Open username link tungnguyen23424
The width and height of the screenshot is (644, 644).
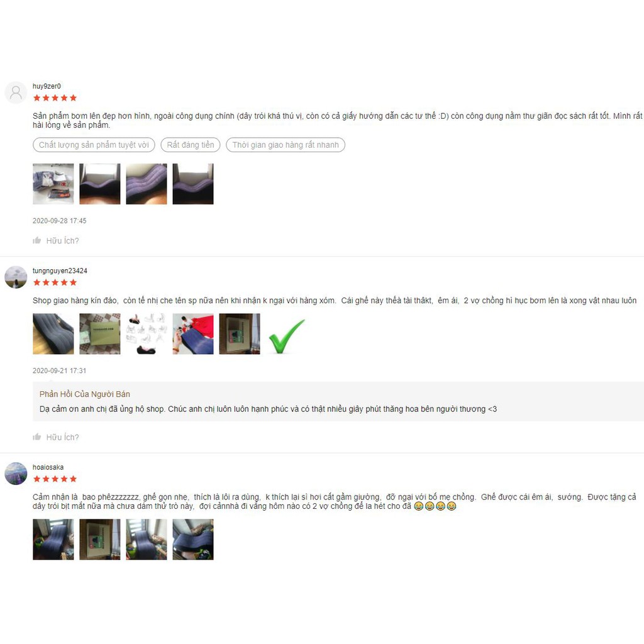pos(60,270)
